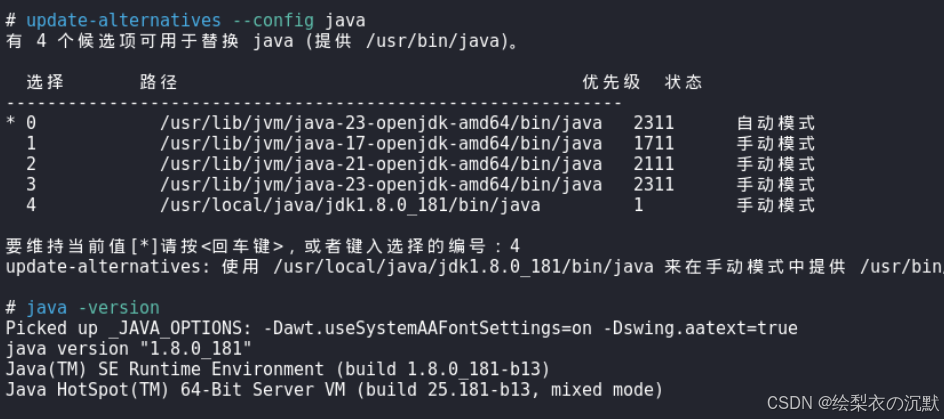Viewport: 944px width, 419px height.
Task: Click the Java(TM) SE Runtime Environment line
Action: point(278,370)
